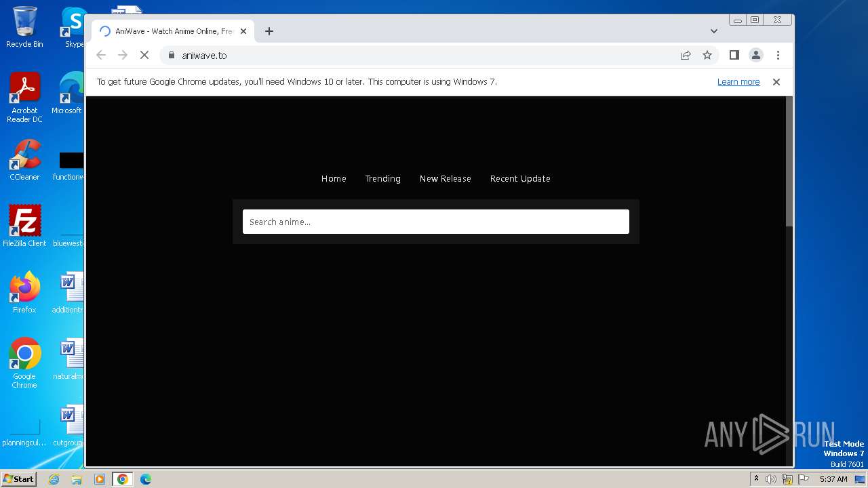This screenshot has width=868, height=488.
Task: Launch Microsoft Edge from the taskbar
Action: tap(146, 479)
